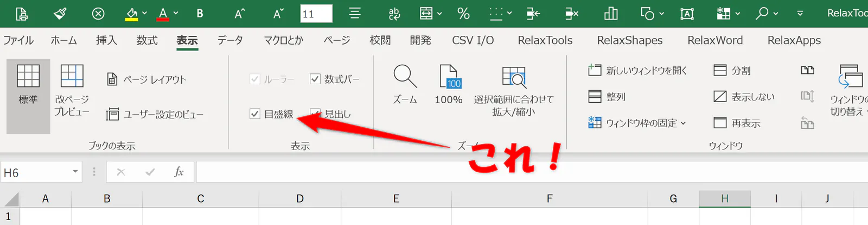Click the fx insert function button
Viewport: 868px width, 225px height.
[x=178, y=172]
